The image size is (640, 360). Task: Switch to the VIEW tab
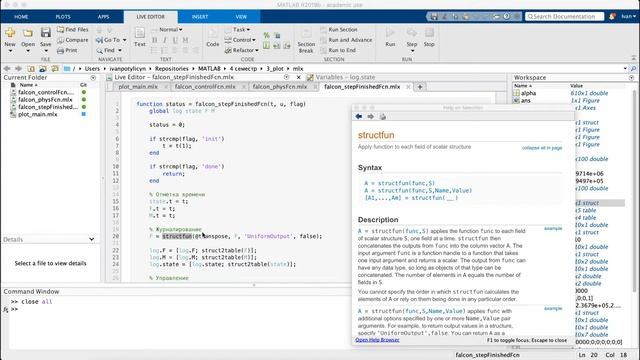241,17
